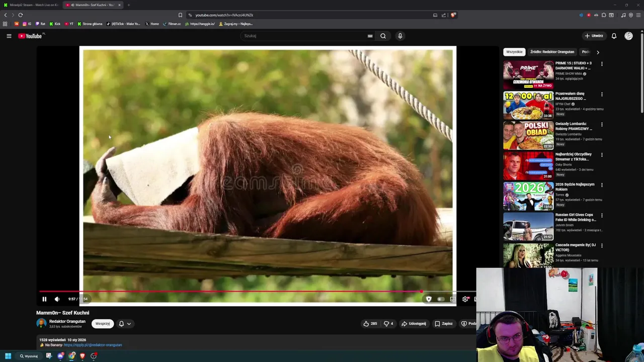Click the shield play icon in player controls
This screenshot has height=362, width=644.
point(429,299)
